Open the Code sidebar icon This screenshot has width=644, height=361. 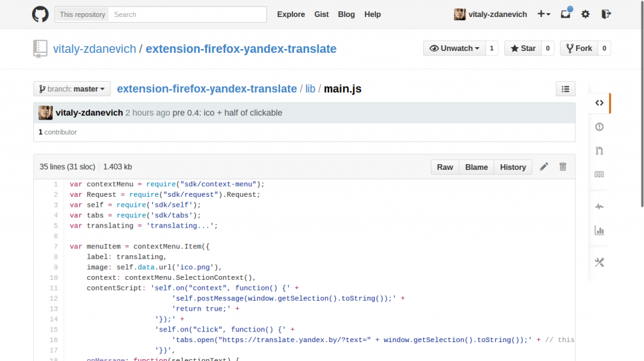click(x=599, y=103)
